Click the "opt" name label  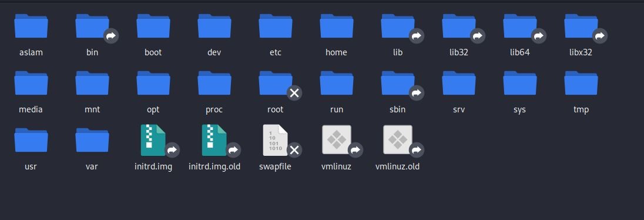pyautogui.click(x=153, y=110)
